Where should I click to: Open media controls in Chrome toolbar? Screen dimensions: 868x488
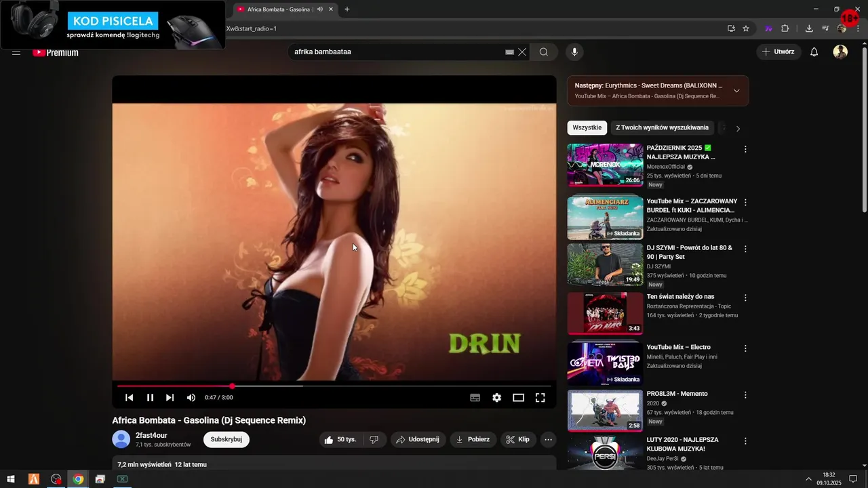click(825, 28)
